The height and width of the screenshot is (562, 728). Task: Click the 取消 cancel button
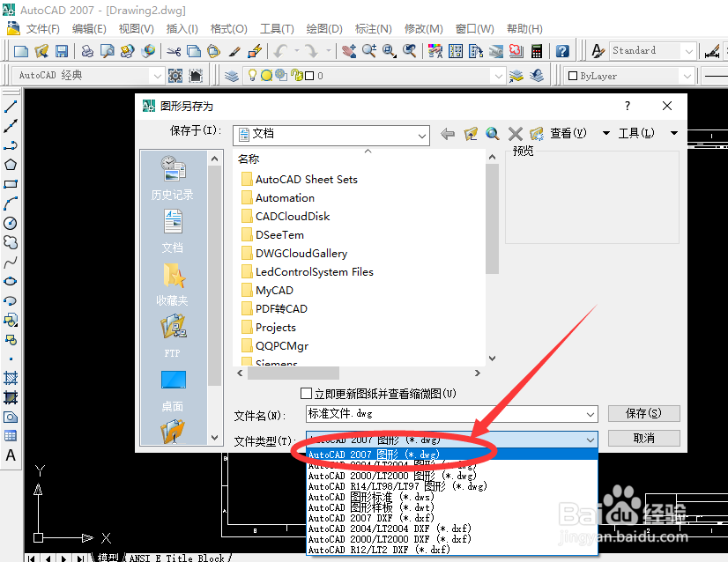[643, 438]
